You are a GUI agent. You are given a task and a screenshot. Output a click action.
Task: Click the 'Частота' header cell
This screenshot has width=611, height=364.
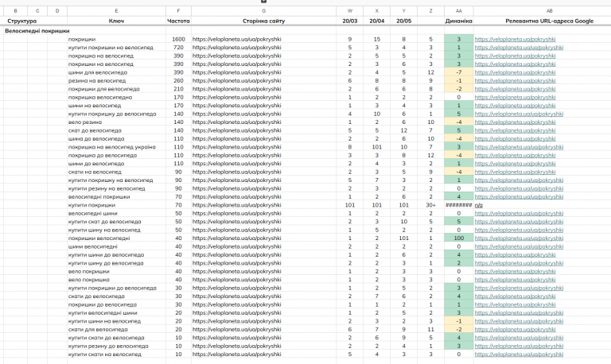tap(178, 21)
